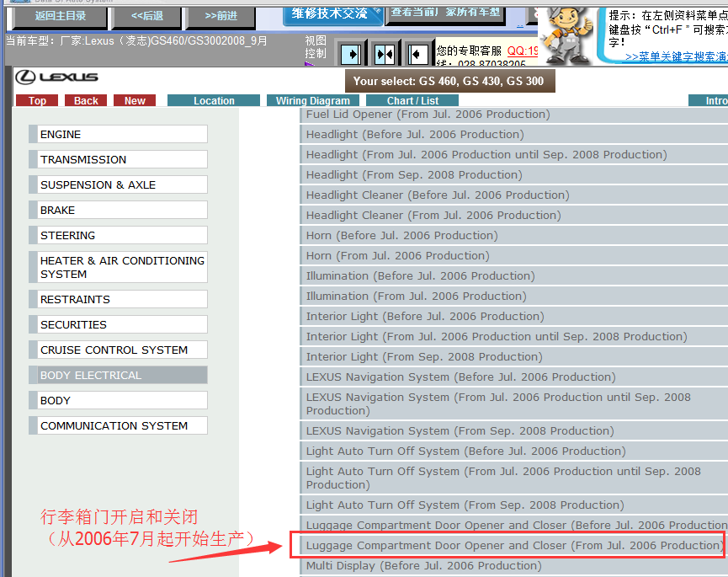Select TRANSMISSION in the sidebar
Image resolution: width=728 pixels, height=577 pixels.
(x=118, y=159)
